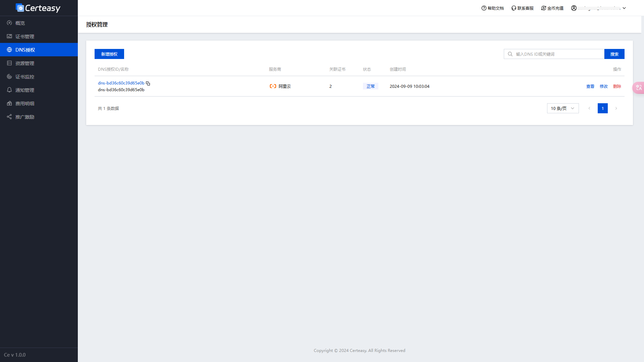
Task: Open the 10 条/页 page size dropdown
Action: [563, 108]
